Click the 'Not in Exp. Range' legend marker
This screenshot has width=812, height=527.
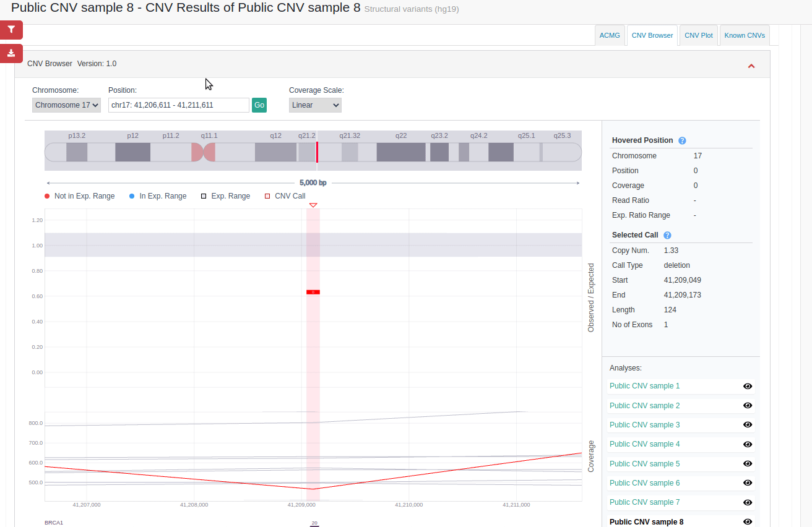(x=47, y=195)
